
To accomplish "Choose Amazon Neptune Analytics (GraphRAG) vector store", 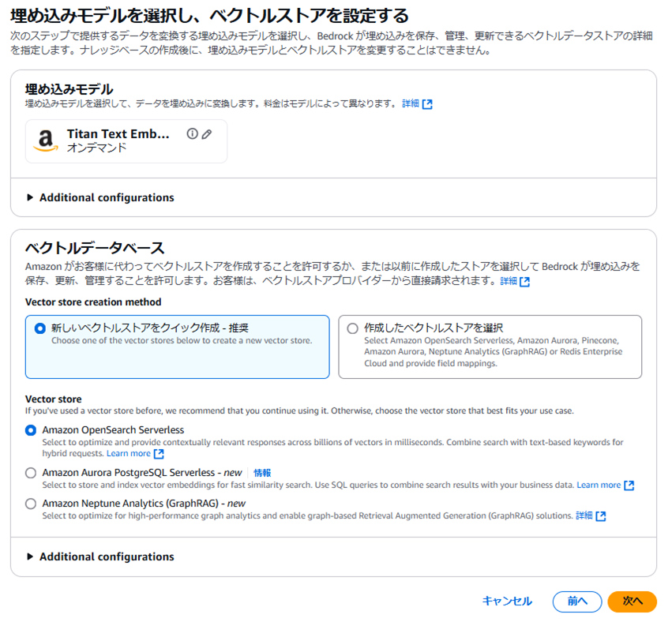I will pyautogui.click(x=31, y=504).
